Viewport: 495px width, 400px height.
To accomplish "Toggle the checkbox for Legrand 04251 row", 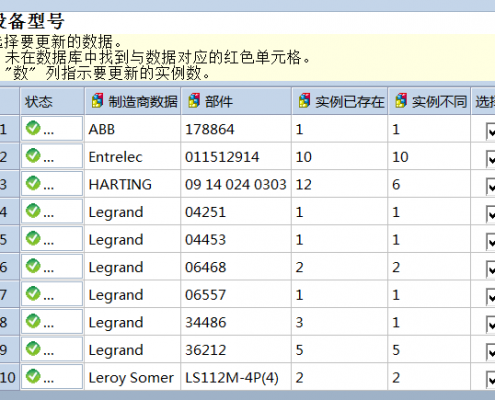I will point(490,214).
